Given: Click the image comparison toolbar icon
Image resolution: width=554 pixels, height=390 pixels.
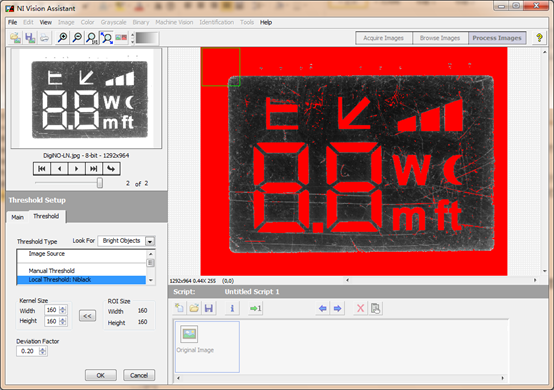Looking at the screenshot, I should [x=121, y=38].
